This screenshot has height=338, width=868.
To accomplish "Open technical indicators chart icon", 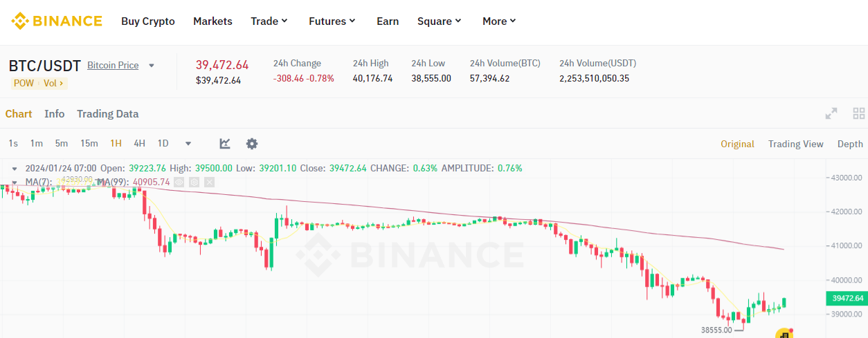I will (x=225, y=143).
